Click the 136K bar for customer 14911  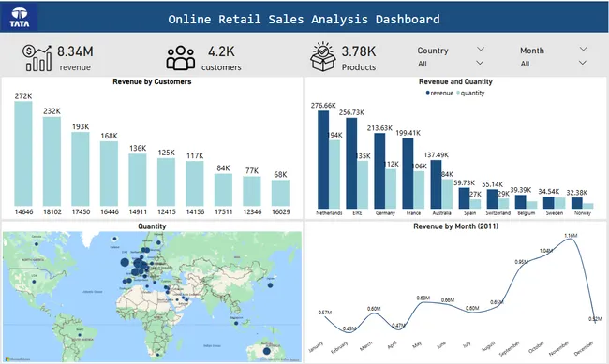tap(138, 180)
